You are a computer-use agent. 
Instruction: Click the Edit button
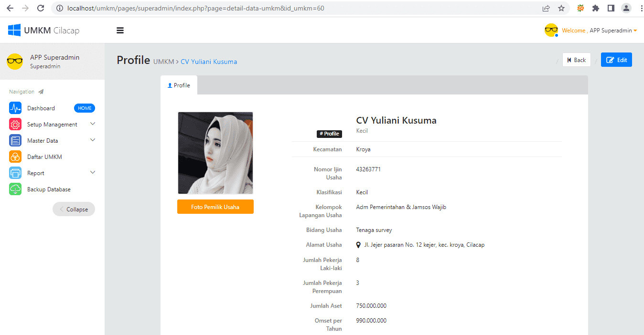click(x=616, y=59)
